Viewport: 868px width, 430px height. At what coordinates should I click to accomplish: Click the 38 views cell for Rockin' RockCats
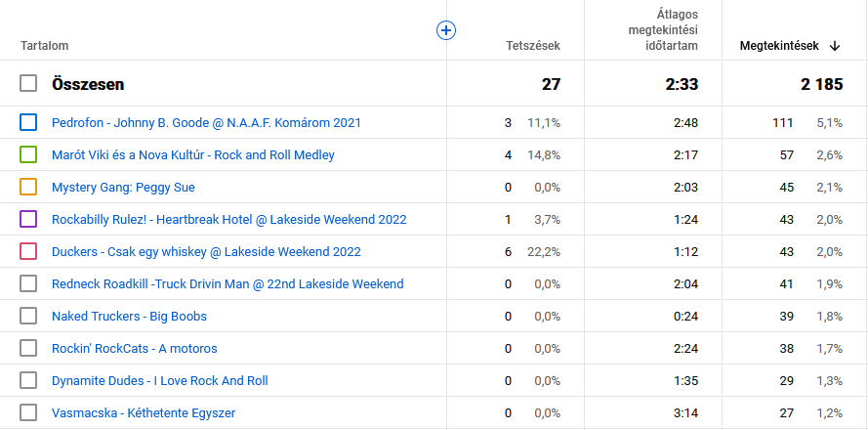point(786,349)
